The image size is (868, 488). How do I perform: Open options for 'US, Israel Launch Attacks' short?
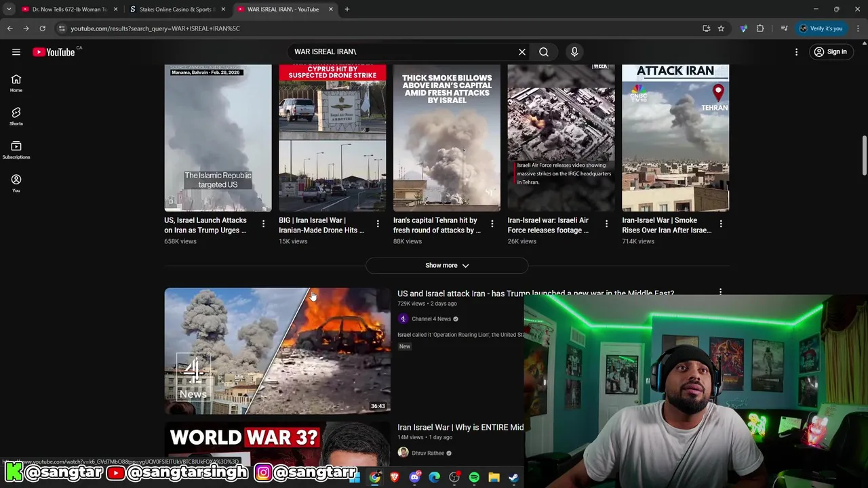point(263,224)
